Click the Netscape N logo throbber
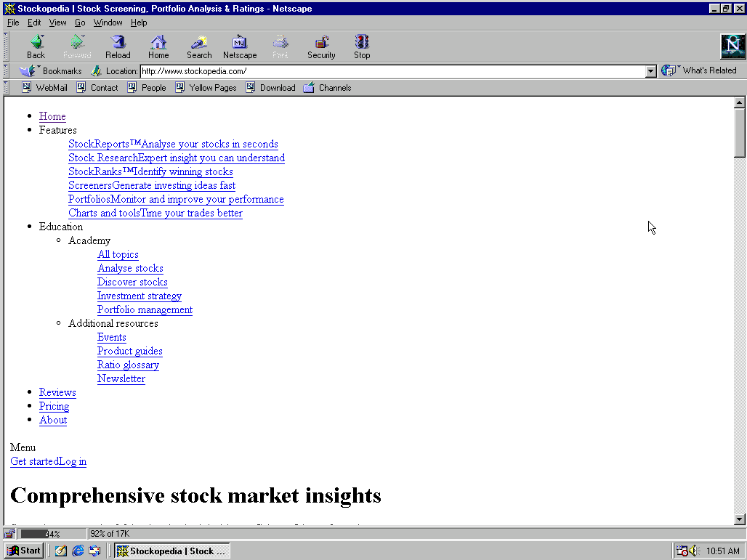Viewport: 747px width, 560px height. pyautogui.click(x=732, y=46)
